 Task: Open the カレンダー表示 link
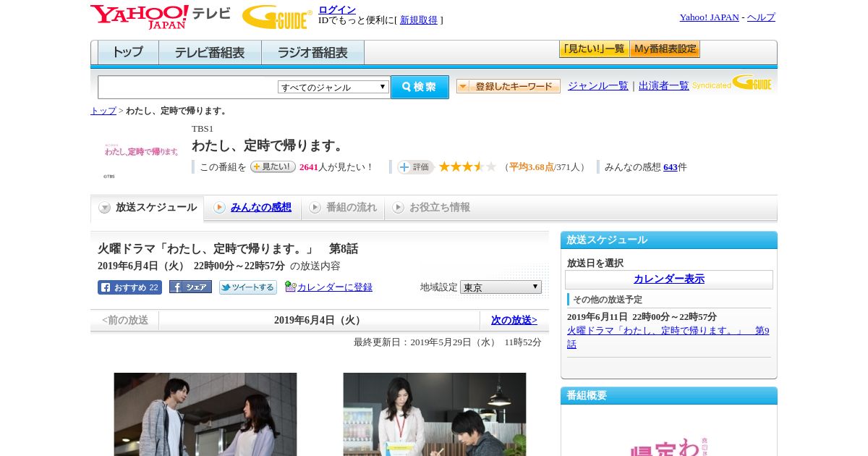click(669, 279)
